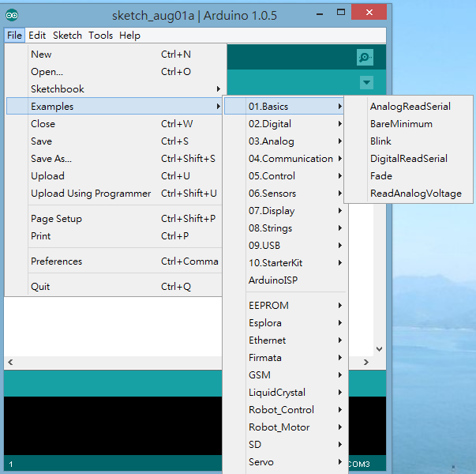The image size is (476, 474).
Task: Select Print menu entry
Action: (114, 235)
